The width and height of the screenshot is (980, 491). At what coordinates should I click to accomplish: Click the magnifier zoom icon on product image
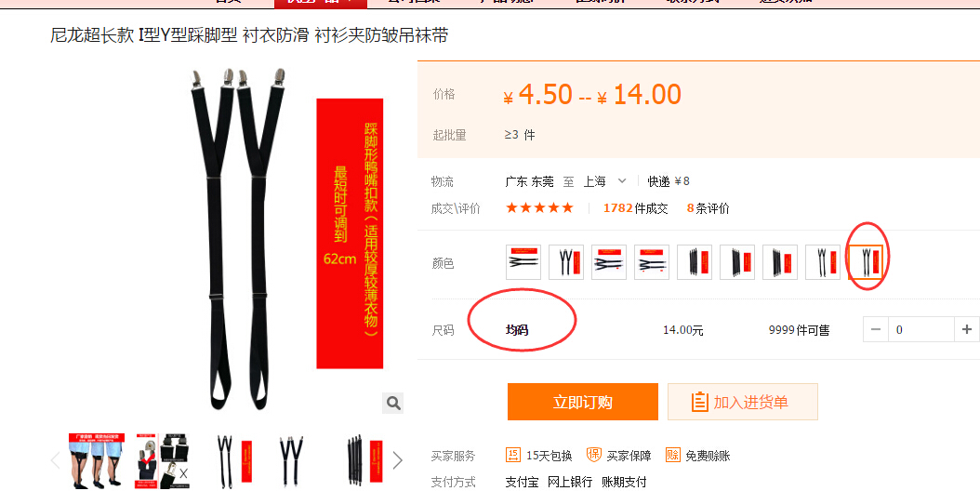tap(393, 403)
